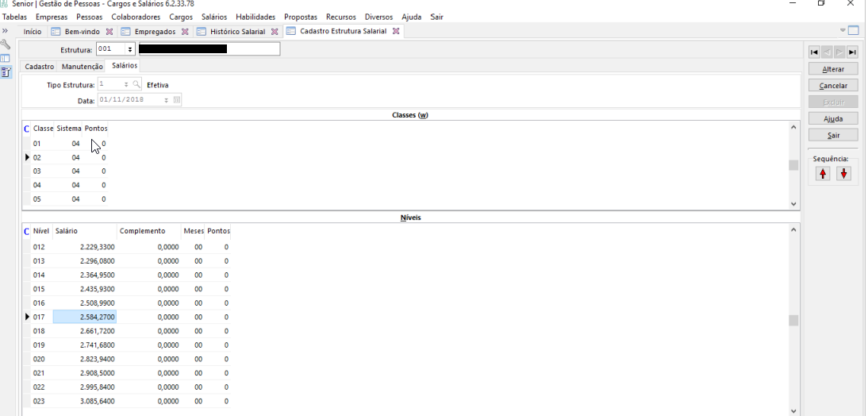Viewport: 868px width, 416px height.
Task: Open the Estrutura code dropdown
Action: (130, 49)
